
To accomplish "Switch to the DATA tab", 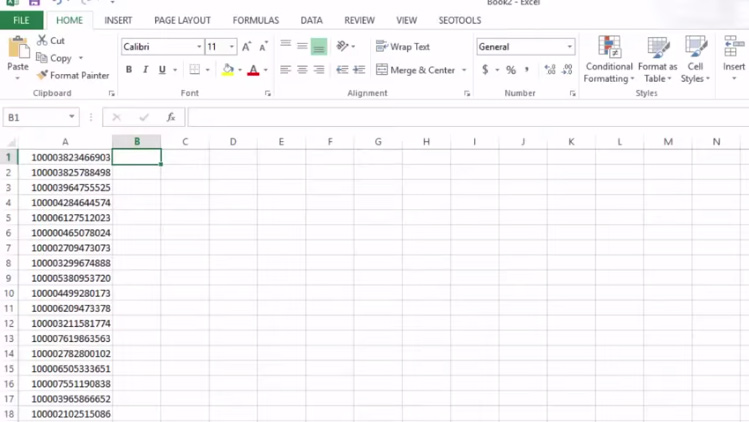I will [311, 21].
